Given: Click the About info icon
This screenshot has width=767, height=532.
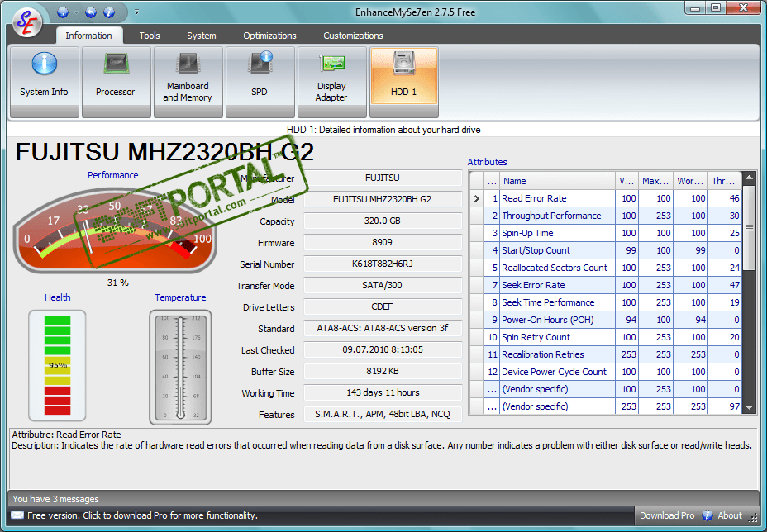Looking at the screenshot, I should [x=707, y=515].
